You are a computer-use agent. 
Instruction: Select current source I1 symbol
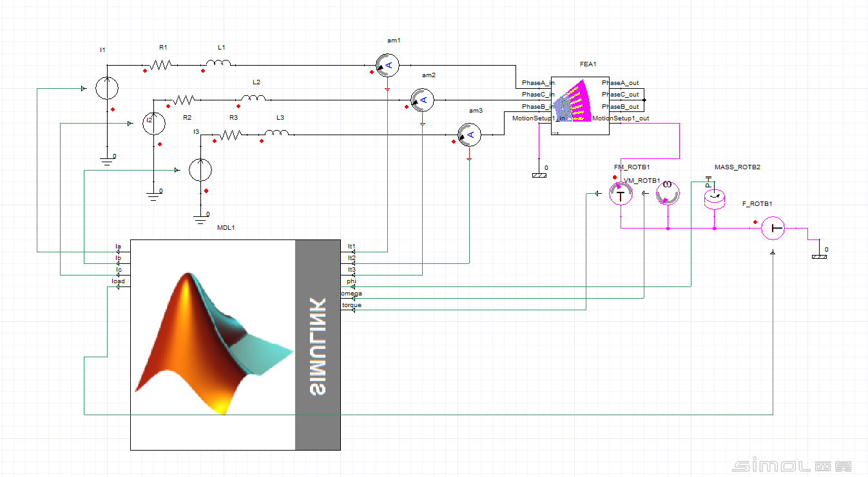coord(107,88)
